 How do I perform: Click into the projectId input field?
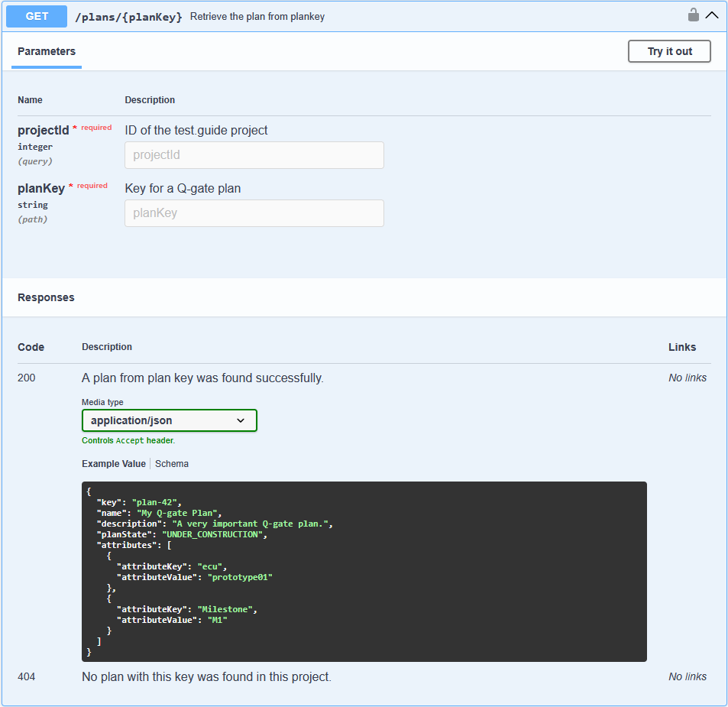(254, 155)
